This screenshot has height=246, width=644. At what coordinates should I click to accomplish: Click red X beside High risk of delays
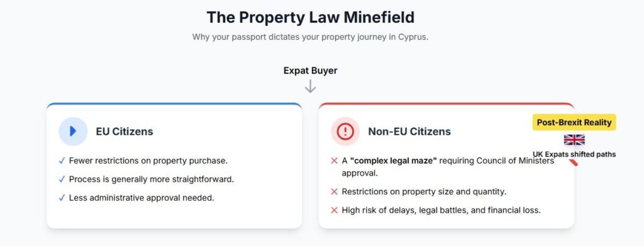[335, 210]
